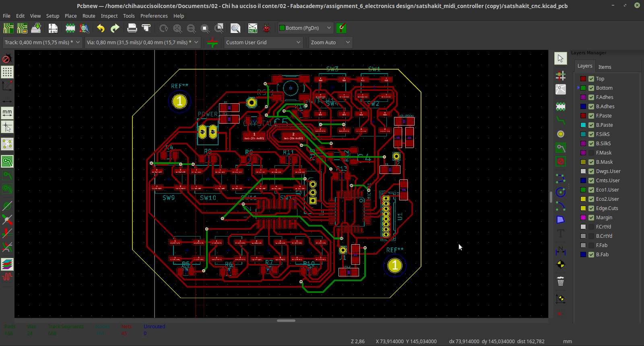Open the Inspect menu
This screenshot has height=346, width=644.
click(109, 16)
